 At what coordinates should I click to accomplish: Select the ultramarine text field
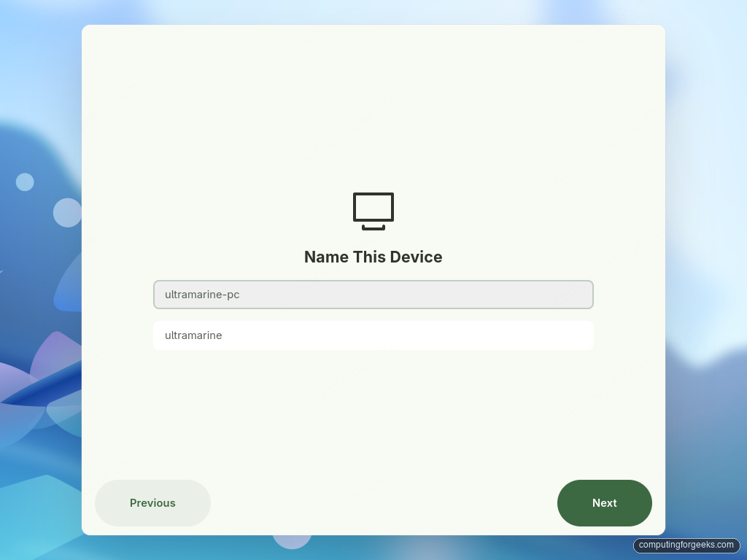tap(373, 335)
